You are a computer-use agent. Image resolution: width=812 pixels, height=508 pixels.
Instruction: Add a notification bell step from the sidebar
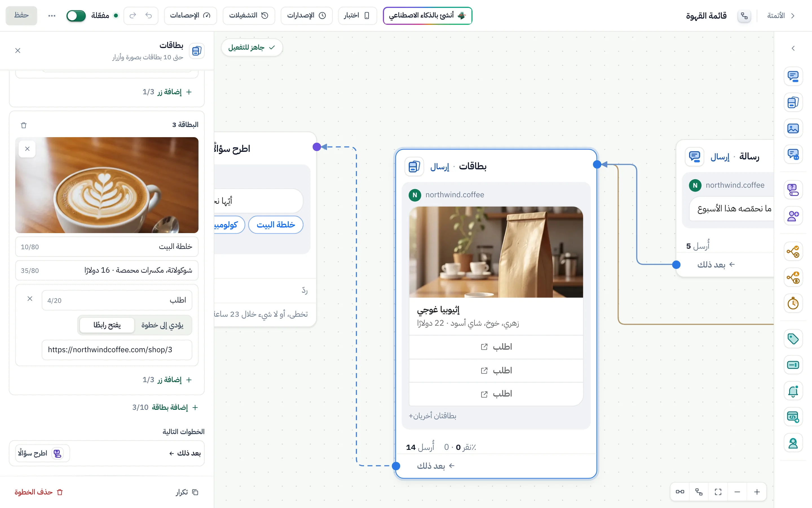pos(793,391)
